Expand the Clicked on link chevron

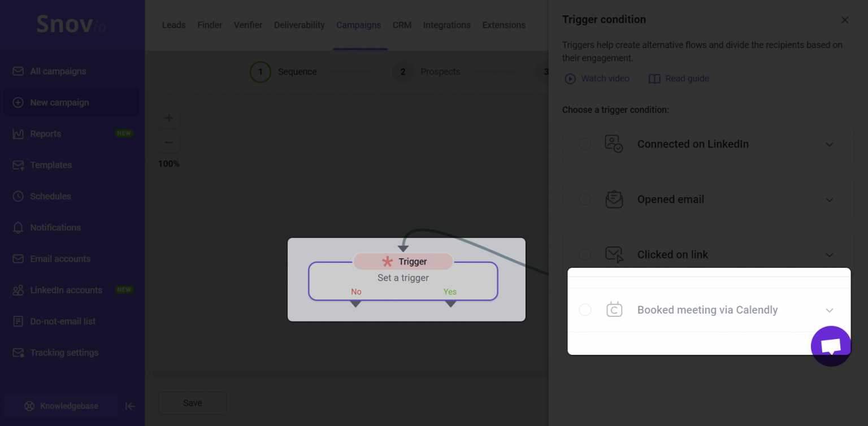[830, 255]
